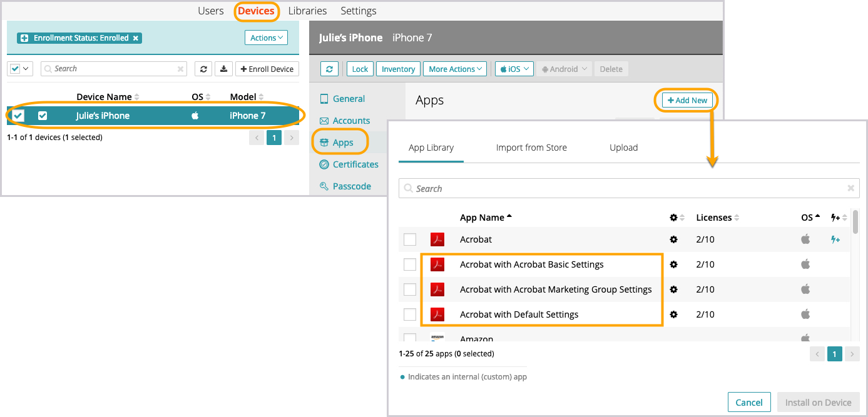Click the refresh icon beside device search
The width and height of the screenshot is (868, 417).
203,69
